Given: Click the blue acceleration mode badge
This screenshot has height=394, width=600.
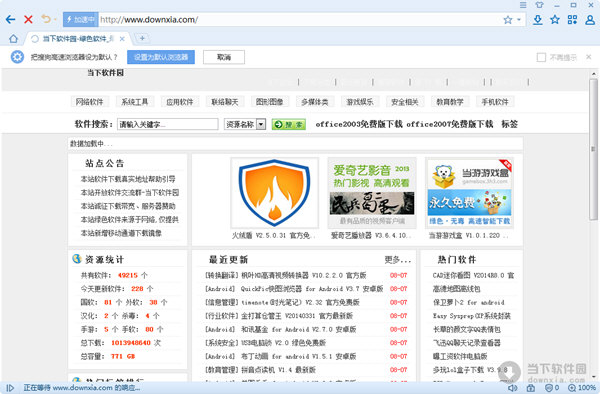Looking at the screenshot, I should point(80,20).
